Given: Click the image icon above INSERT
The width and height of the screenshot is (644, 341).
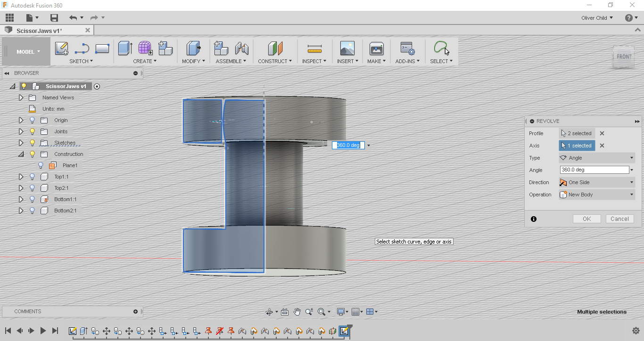Looking at the screenshot, I should (x=347, y=49).
